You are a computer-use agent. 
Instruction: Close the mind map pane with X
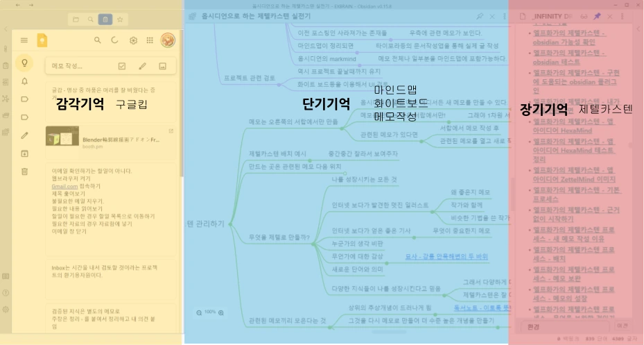click(492, 17)
